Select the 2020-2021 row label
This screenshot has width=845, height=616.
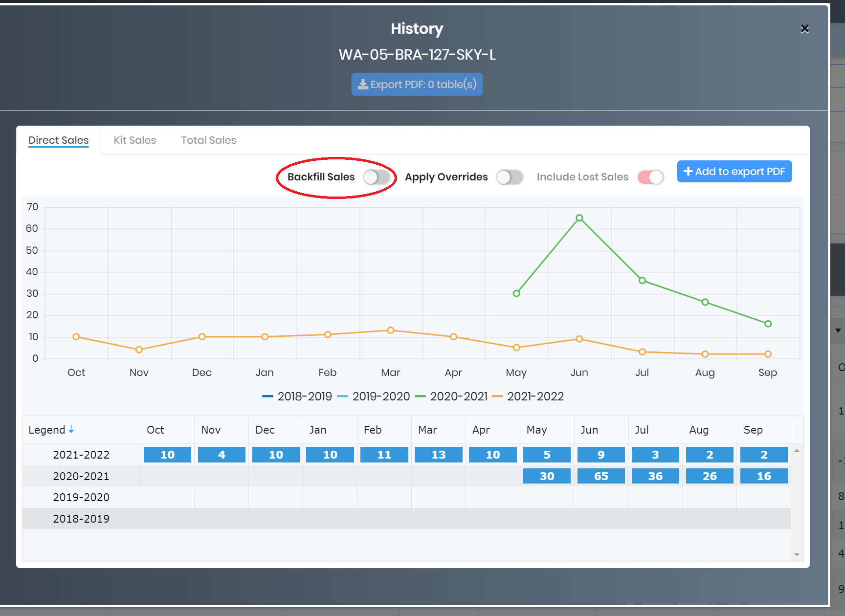[81, 476]
